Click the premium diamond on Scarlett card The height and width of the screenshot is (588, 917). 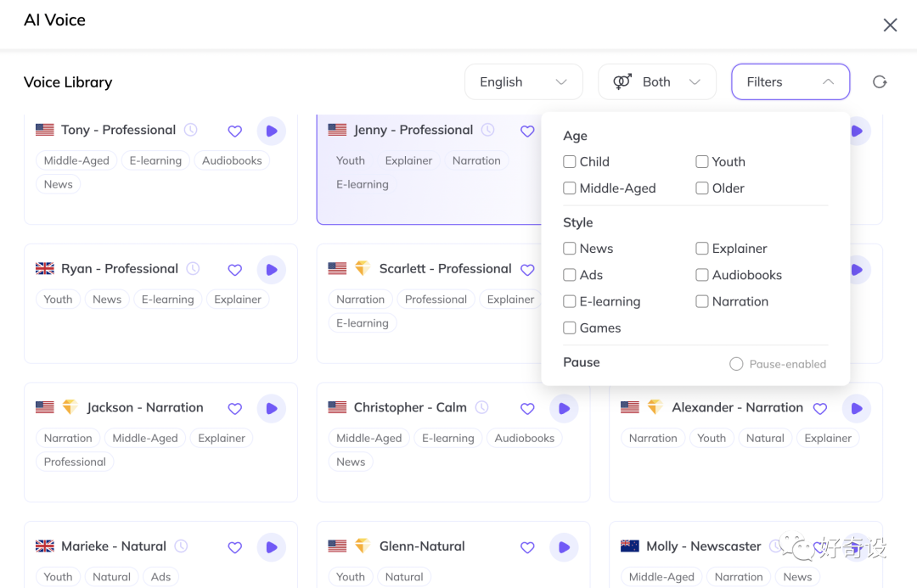[x=363, y=268]
